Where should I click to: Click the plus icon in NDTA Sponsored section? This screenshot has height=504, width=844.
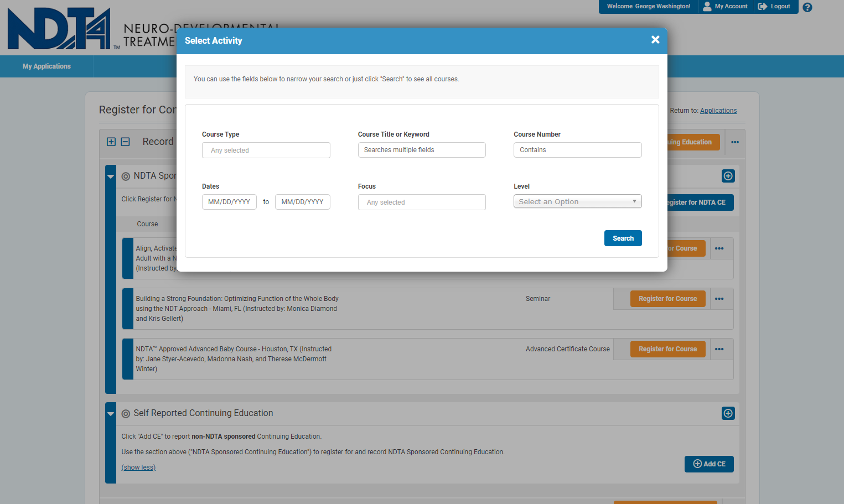[x=728, y=176]
